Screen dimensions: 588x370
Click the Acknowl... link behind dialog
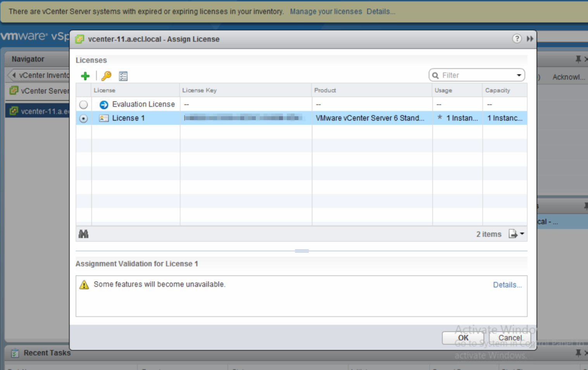(x=569, y=77)
